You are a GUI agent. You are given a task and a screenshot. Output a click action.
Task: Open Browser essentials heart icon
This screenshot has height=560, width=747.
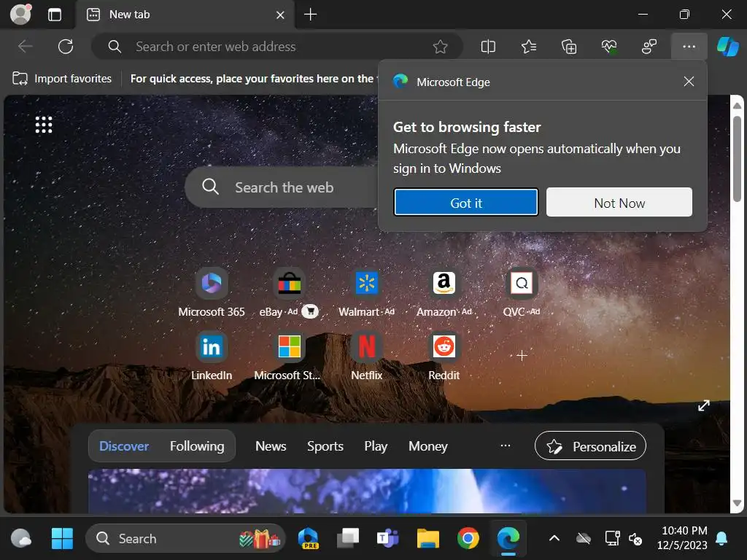click(609, 46)
